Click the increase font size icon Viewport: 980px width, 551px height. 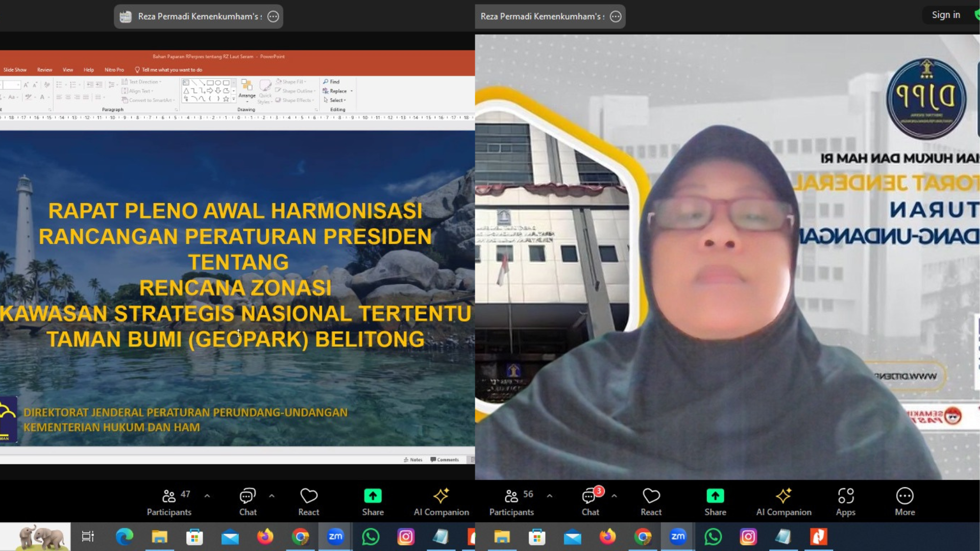click(26, 85)
